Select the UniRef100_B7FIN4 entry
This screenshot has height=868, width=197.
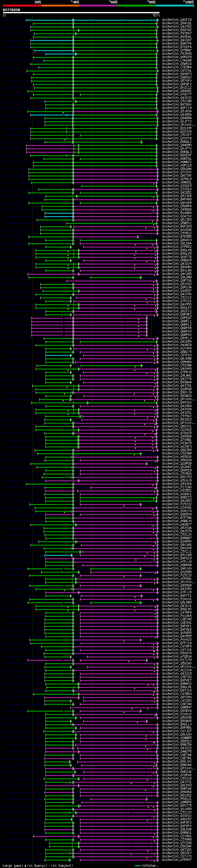pos(177,518)
